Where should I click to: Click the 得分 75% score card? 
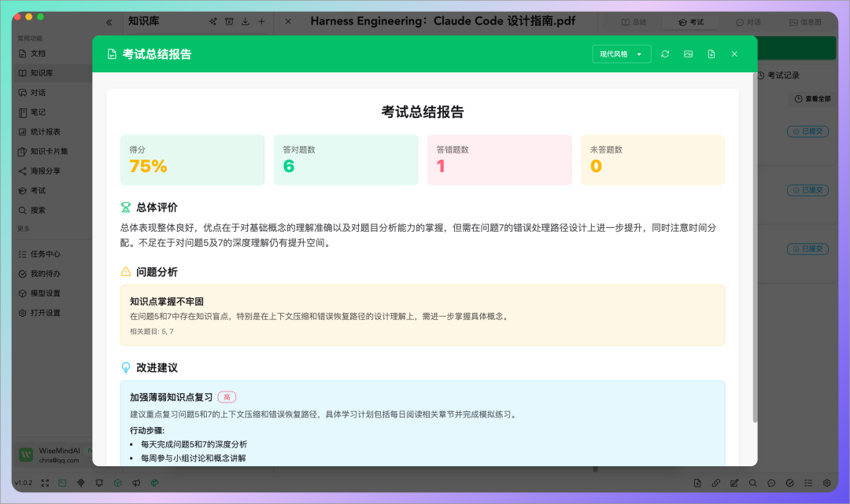(193, 160)
